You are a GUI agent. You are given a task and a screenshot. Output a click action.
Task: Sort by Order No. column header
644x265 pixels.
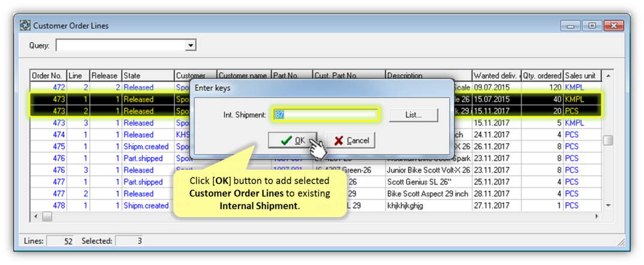click(48, 76)
